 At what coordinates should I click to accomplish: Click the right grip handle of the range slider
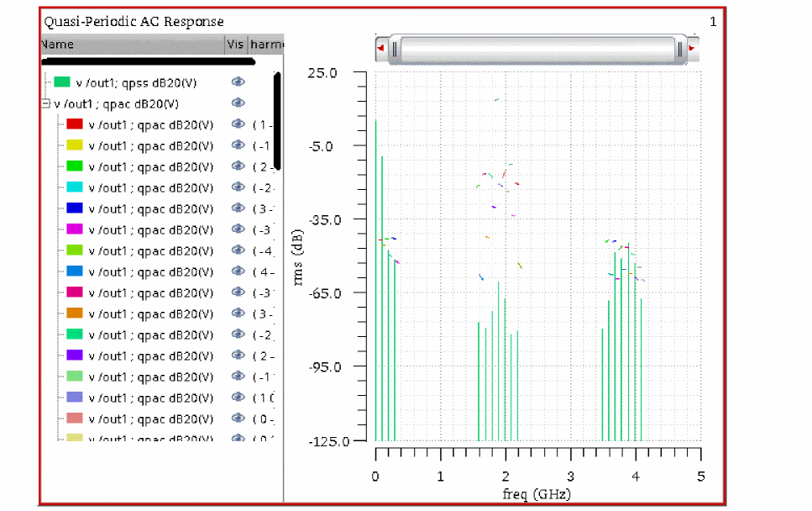click(x=679, y=49)
